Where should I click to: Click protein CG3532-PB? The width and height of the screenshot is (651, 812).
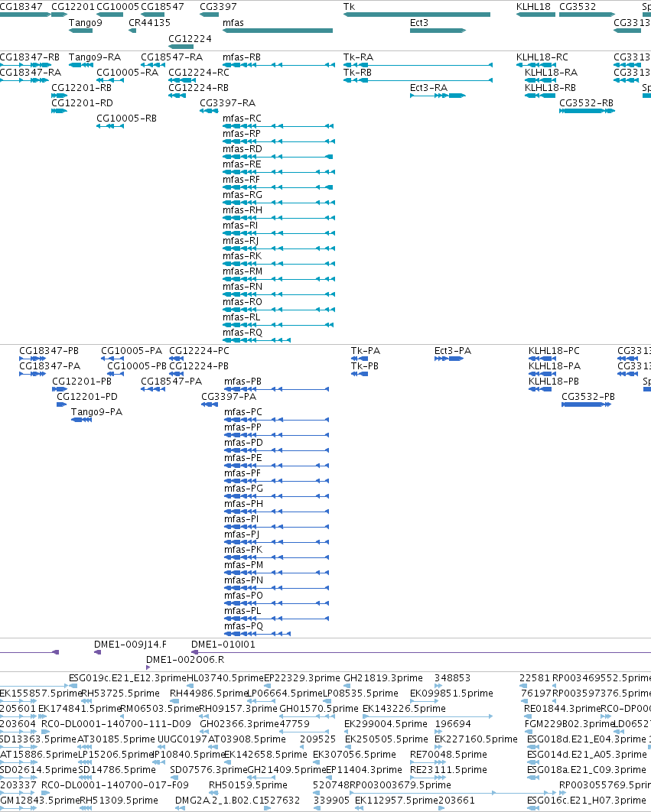(x=588, y=397)
